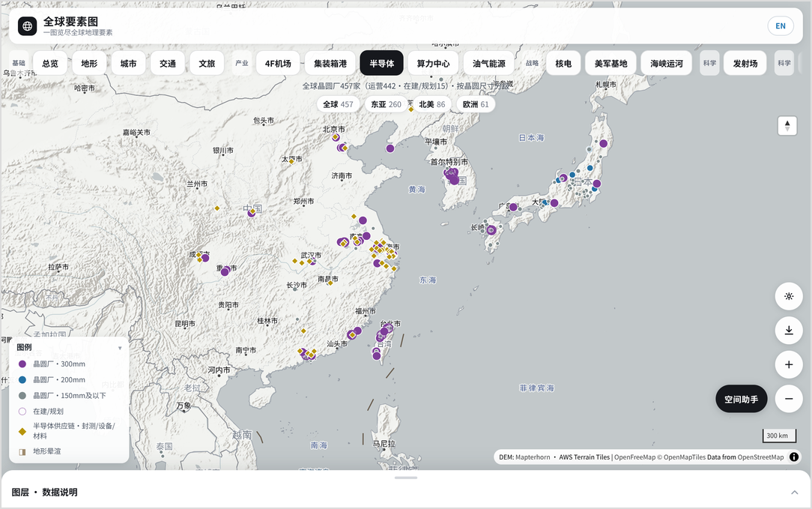Open the 4F机场 airports tab

(x=278, y=63)
